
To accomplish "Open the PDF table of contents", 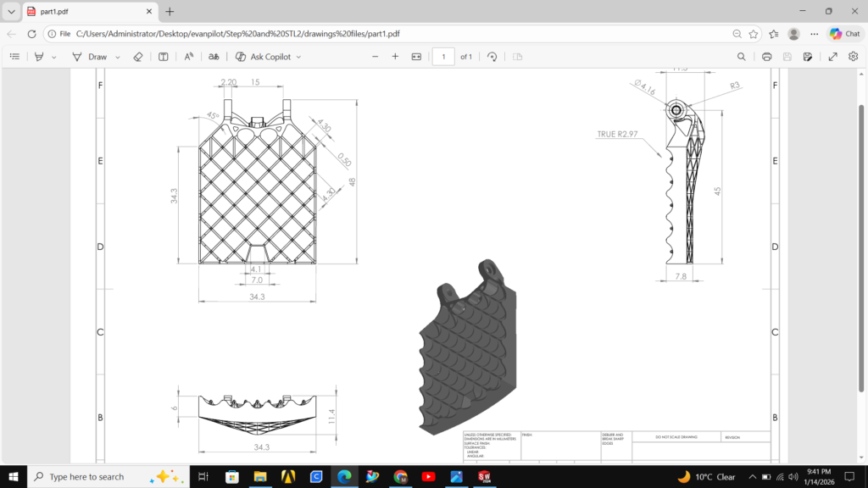I will (x=14, y=57).
